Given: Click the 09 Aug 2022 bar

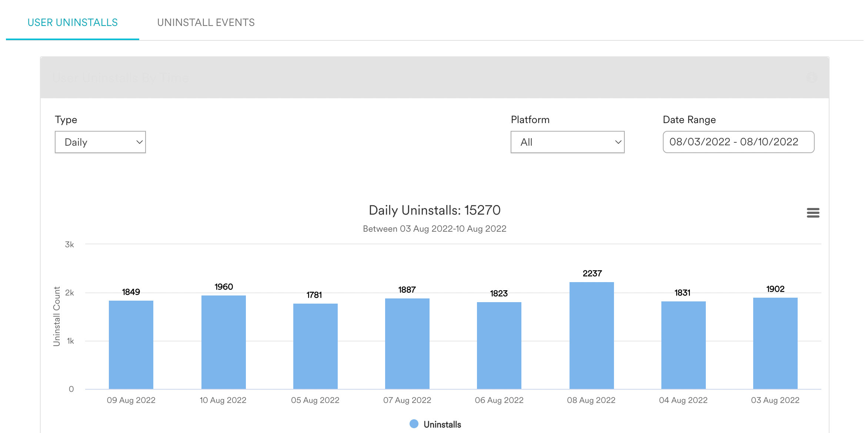Looking at the screenshot, I should 131,344.
